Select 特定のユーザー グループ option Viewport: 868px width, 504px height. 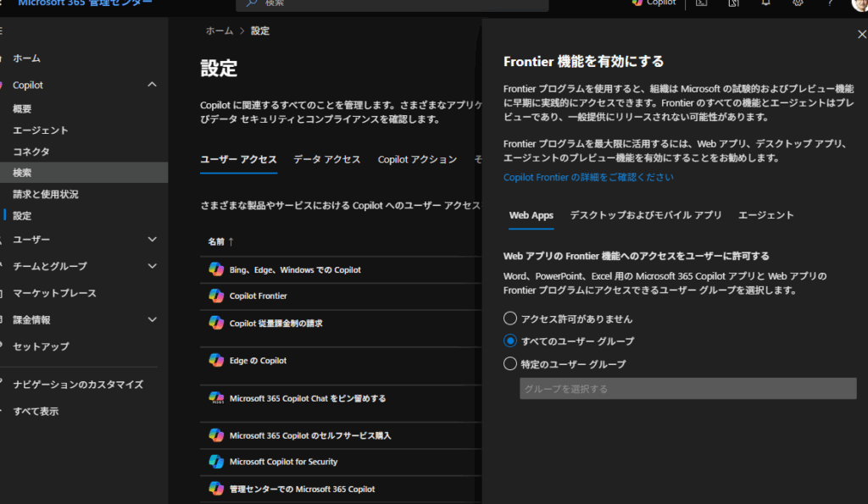(510, 363)
